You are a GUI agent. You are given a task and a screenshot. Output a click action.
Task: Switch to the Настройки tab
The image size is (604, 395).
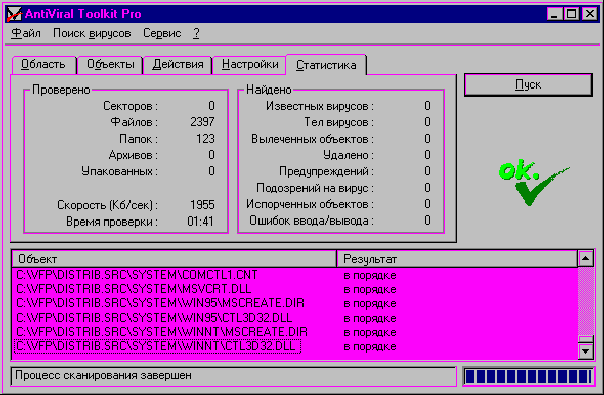250,64
